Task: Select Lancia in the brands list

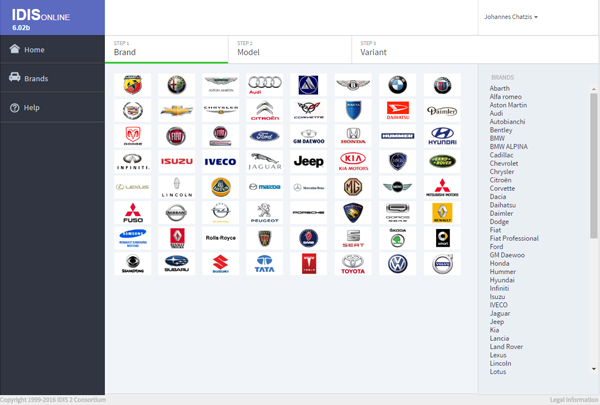Action: (x=499, y=338)
